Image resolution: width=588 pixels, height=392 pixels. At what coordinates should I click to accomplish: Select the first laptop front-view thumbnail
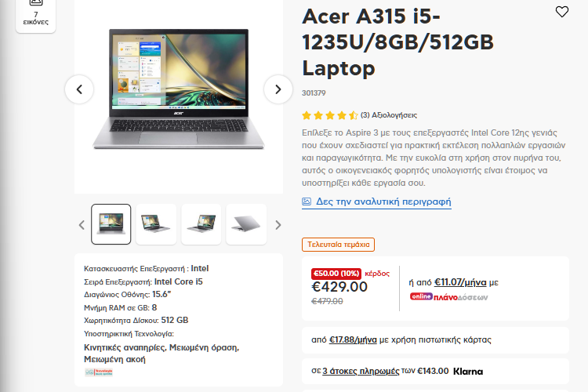click(x=111, y=224)
